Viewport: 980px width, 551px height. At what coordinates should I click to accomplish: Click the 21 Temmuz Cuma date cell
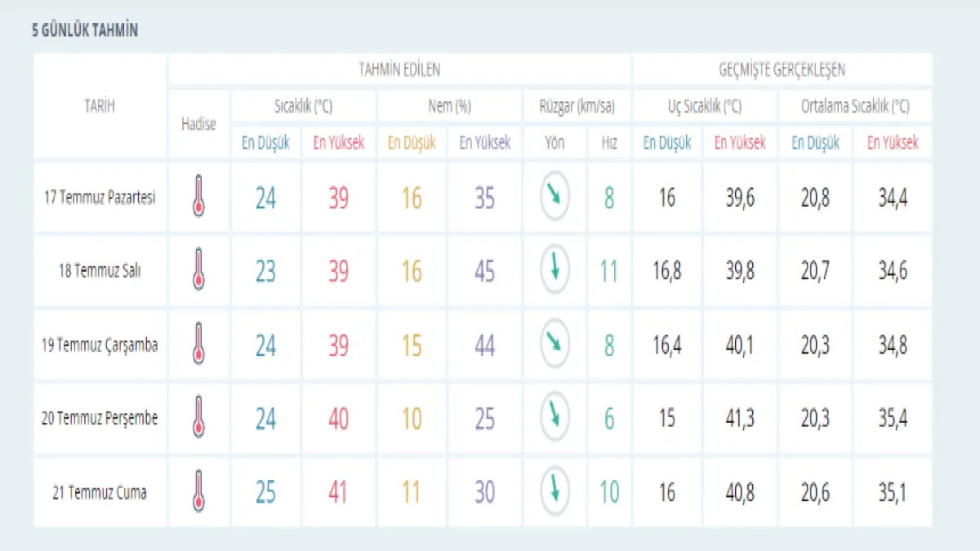(100, 492)
